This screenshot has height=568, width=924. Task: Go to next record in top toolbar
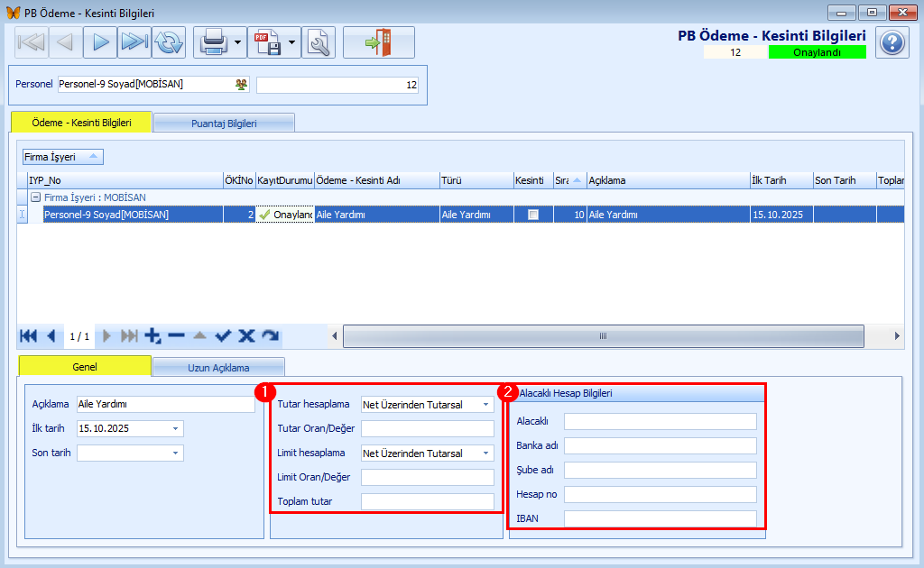pyautogui.click(x=100, y=42)
